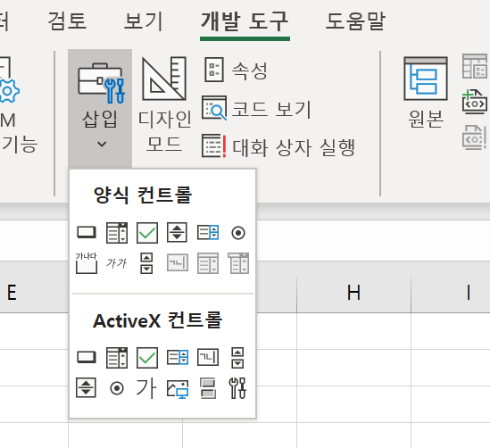The height and width of the screenshot is (448, 490).
Task: Switch to the 검토 tab
Action: point(67,21)
